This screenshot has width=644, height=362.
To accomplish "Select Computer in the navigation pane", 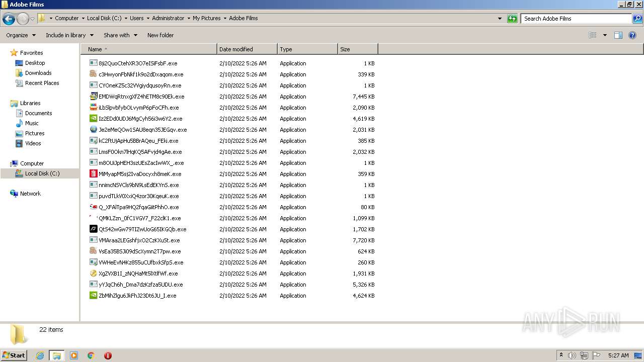I will point(32,163).
